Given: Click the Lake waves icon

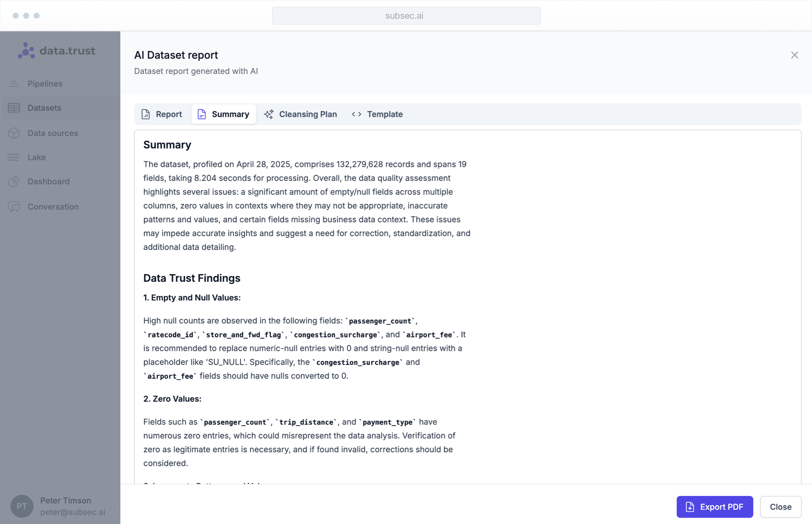Looking at the screenshot, I should point(14,157).
